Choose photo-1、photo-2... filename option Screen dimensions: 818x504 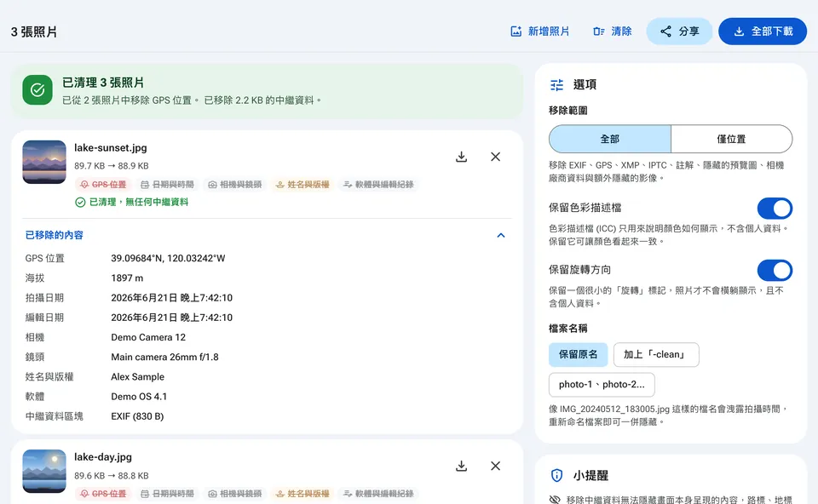click(x=602, y=385)
